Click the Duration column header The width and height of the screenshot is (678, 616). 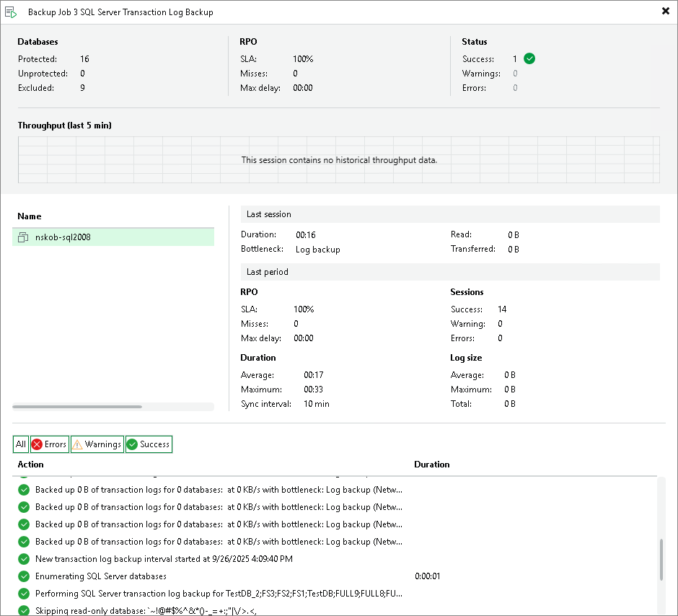pos(432,465)
